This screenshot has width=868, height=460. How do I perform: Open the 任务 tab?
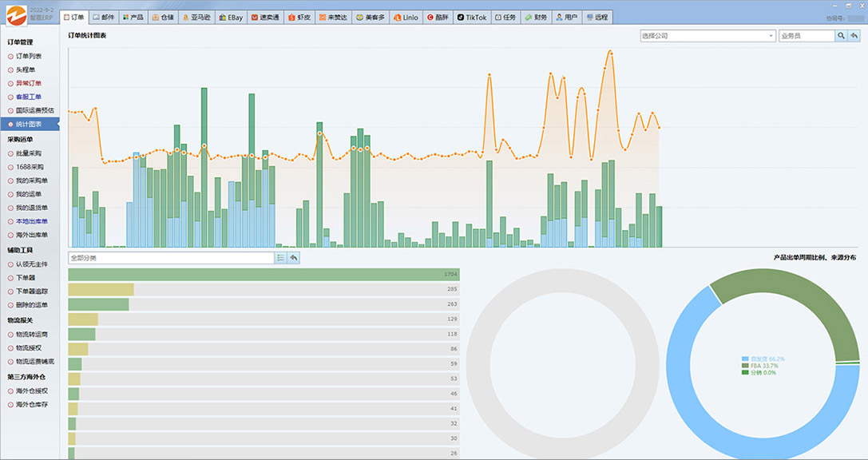[505, 18]
